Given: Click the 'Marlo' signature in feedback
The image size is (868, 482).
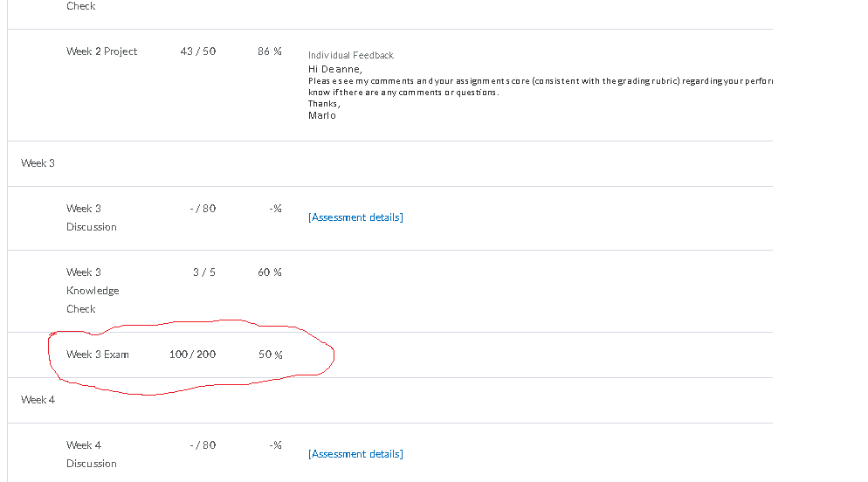Looking at the screenshot, I should [x=322, y=115].
